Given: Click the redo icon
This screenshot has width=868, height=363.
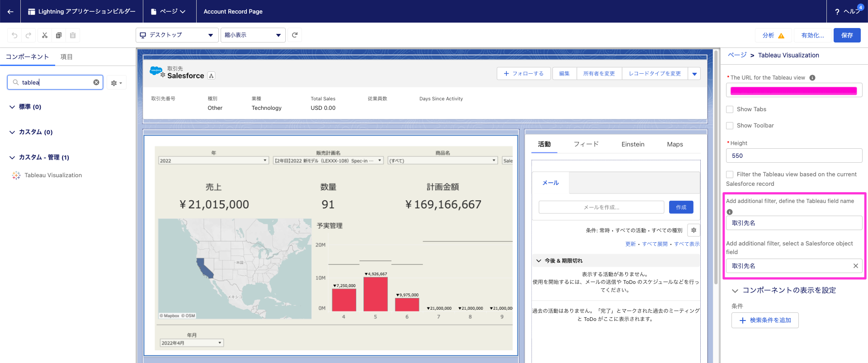Looking at the screenshot, I should 28,35.
